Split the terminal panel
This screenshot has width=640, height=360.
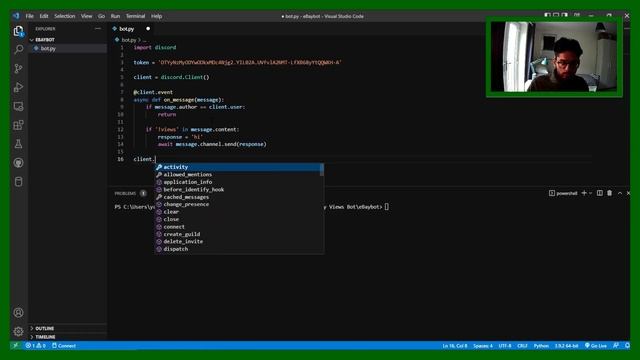[600, 193]
